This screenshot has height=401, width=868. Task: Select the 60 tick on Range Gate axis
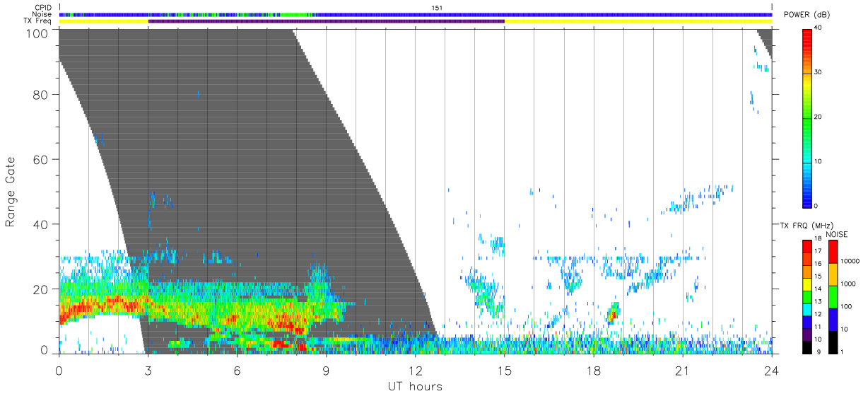[x=40, y=159]
